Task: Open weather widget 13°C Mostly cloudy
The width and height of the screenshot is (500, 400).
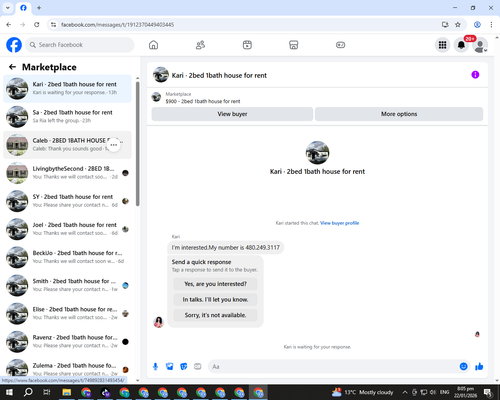Action: click(x=362, y=392)
